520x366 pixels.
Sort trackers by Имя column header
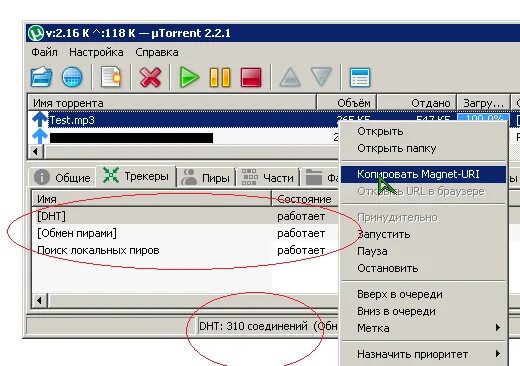pyautogui.click(x=151, y=199)
